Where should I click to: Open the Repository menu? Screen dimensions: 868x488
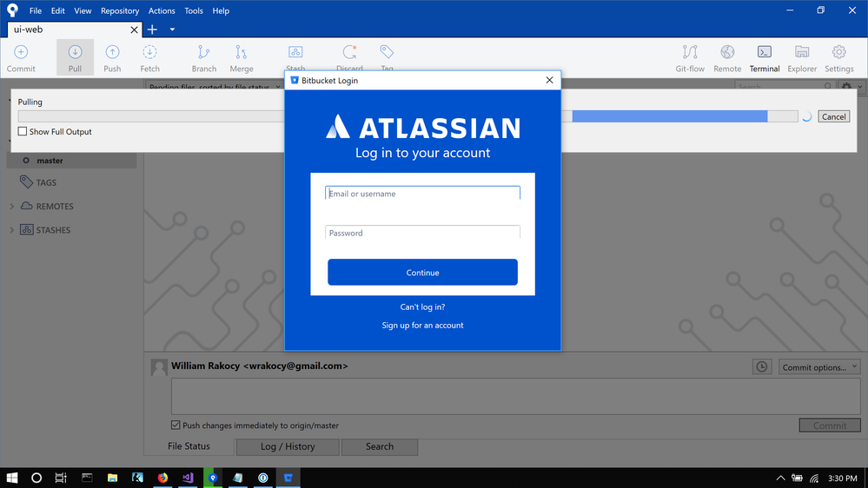(120, 10)
